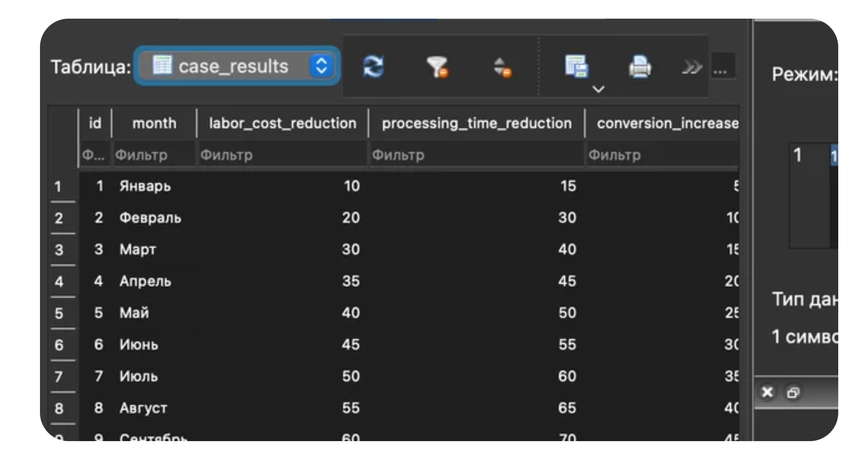868x454 pixels.
Task: Open the save table dropdown arrow
Action: (598, 89)
